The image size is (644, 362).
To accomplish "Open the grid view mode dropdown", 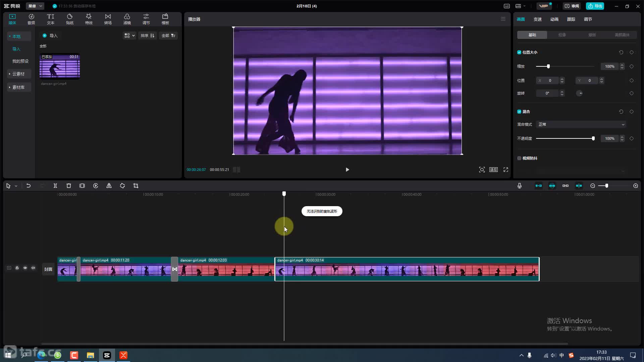I will coord(129,36).
